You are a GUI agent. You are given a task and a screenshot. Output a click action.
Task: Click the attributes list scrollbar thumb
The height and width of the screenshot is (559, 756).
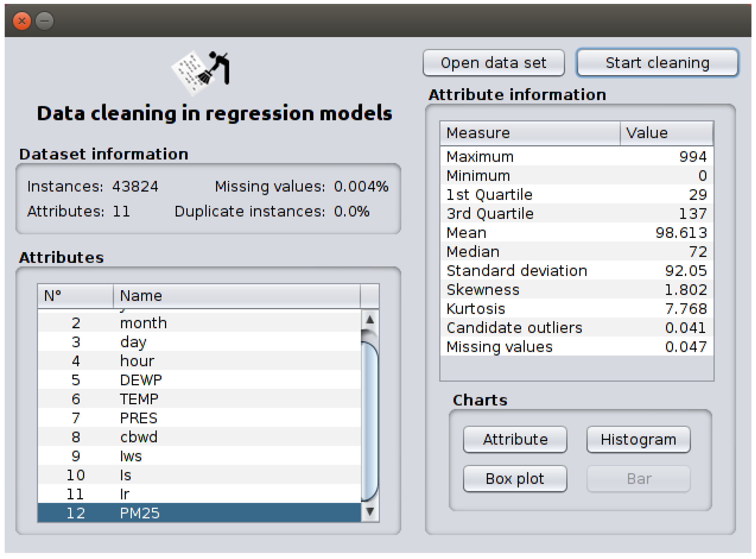369,421
